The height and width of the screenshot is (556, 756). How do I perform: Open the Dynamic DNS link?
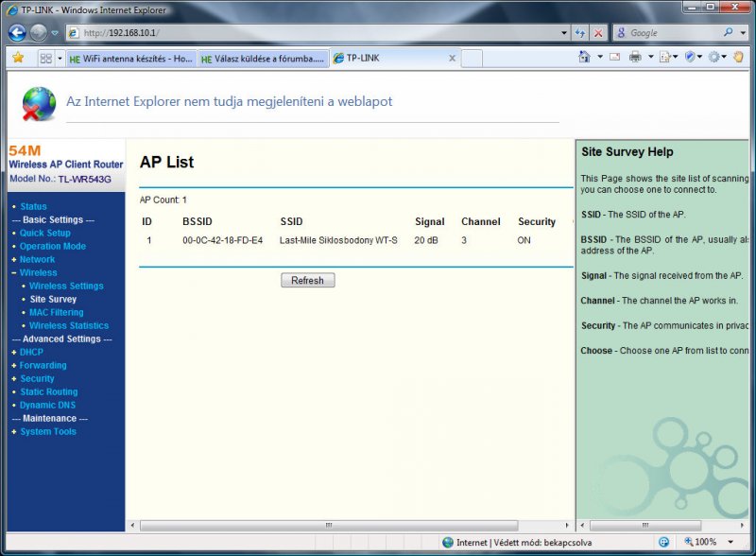pyautogui.click(x=47, y=406)
